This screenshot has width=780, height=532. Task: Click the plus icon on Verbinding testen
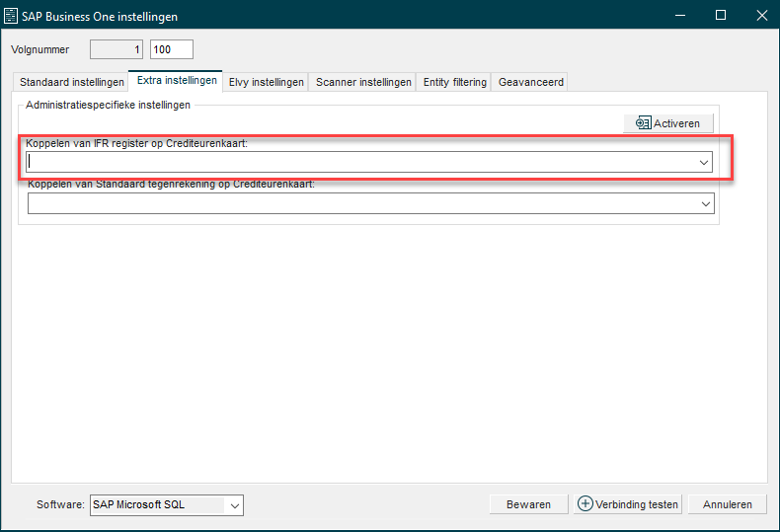click(x=585, y=503)
